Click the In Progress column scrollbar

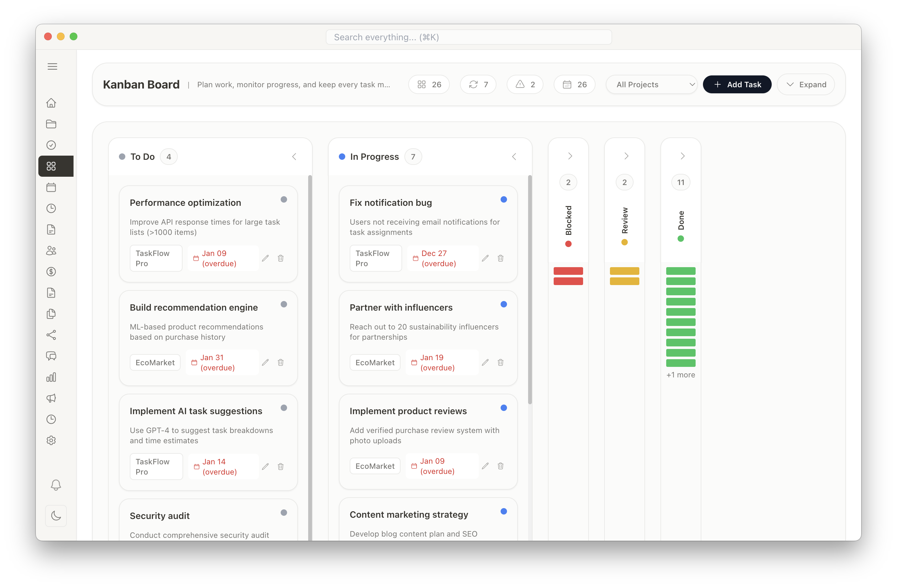(x=530, y=289)
